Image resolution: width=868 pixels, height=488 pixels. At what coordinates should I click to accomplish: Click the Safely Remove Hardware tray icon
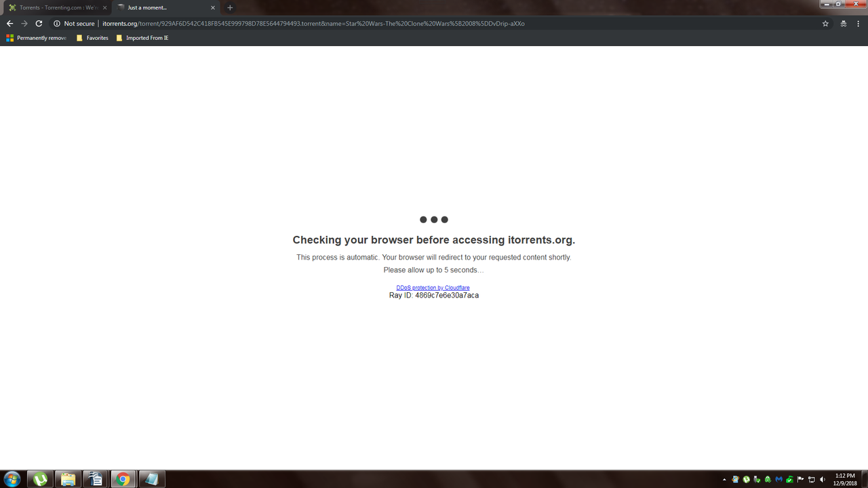[x=757, y=479]
